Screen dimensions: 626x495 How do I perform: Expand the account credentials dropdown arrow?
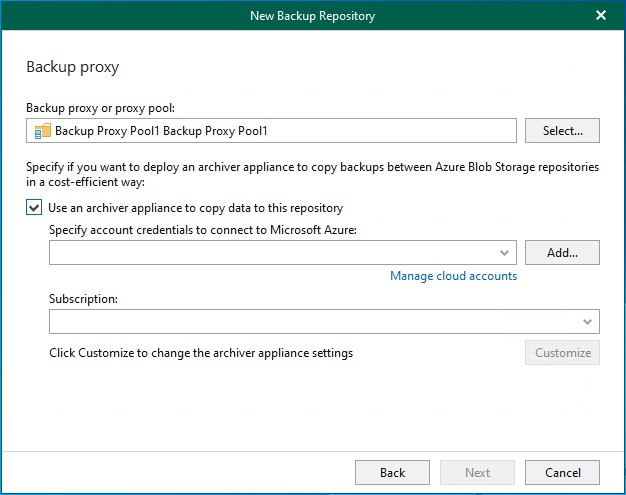tap(505, 253)
